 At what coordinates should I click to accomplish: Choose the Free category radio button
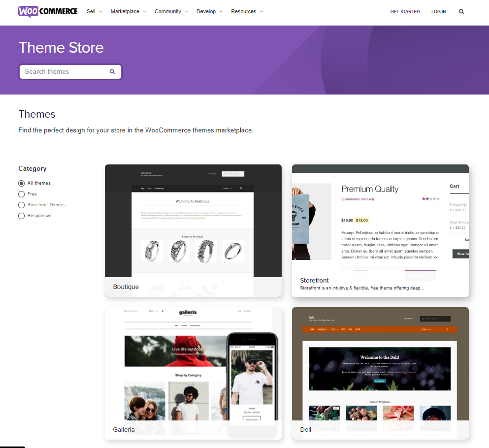tap(21, 194)
